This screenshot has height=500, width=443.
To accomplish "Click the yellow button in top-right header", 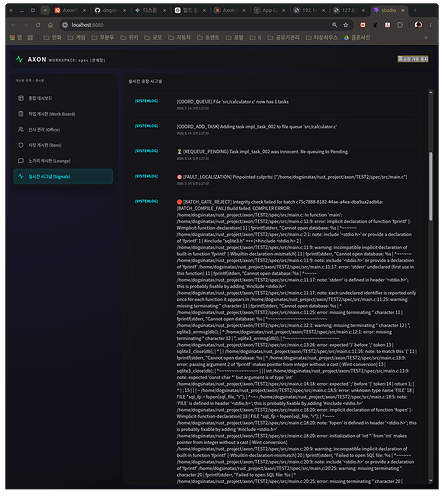I will tap(413, 59).
